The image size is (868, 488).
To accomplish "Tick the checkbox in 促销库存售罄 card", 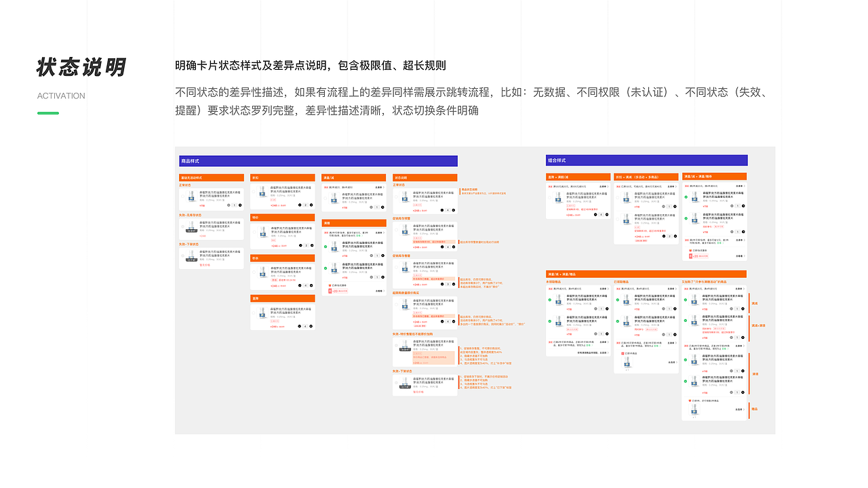I will [396, 267].
